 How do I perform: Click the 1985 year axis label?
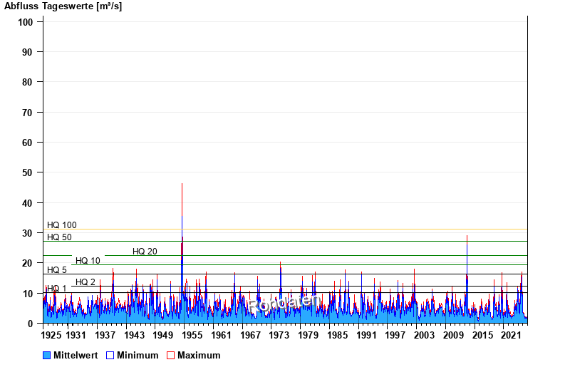click(337, 335)
